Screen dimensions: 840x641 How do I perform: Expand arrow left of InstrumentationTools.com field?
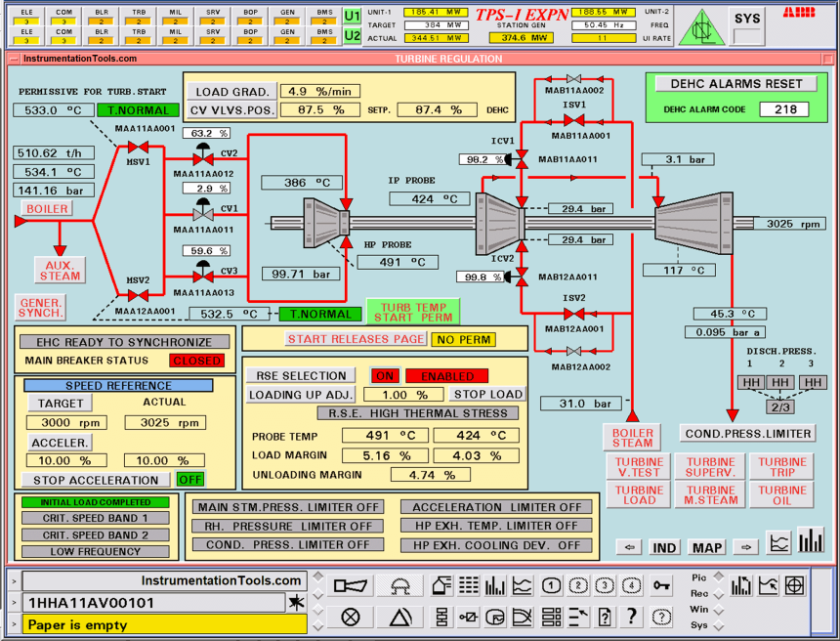pyautogui.click(x=14, y=581)
